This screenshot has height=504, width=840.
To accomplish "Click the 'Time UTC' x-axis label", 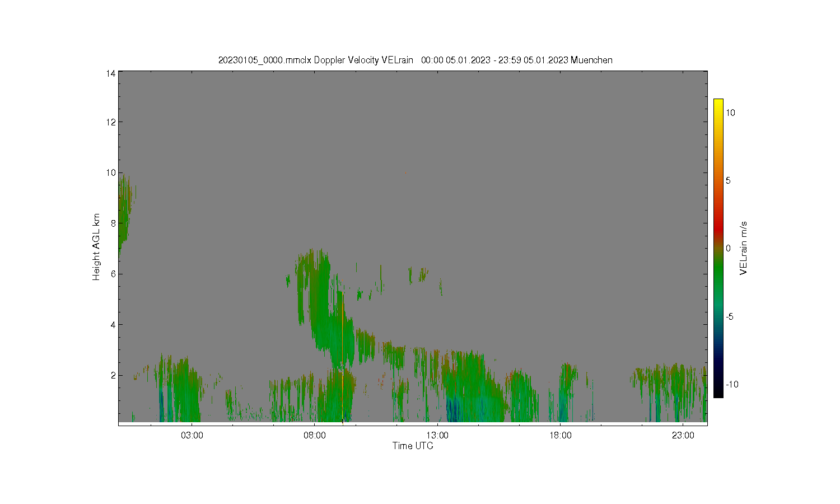I will (x=413, y=446).
